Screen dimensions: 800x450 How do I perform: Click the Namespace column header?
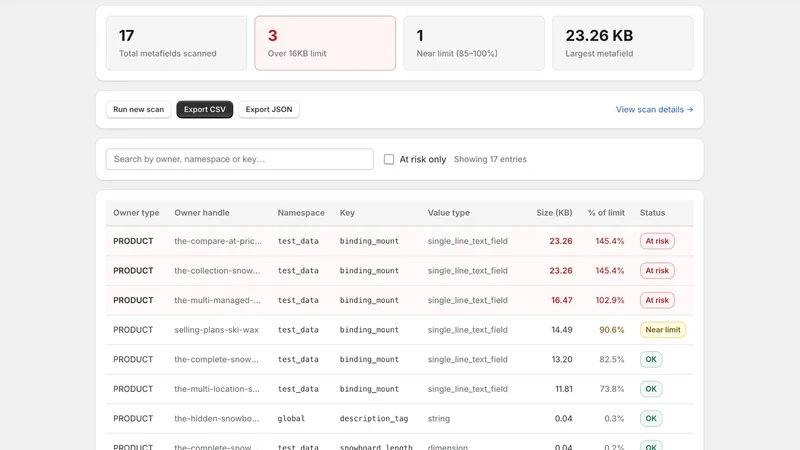(301, 213)
